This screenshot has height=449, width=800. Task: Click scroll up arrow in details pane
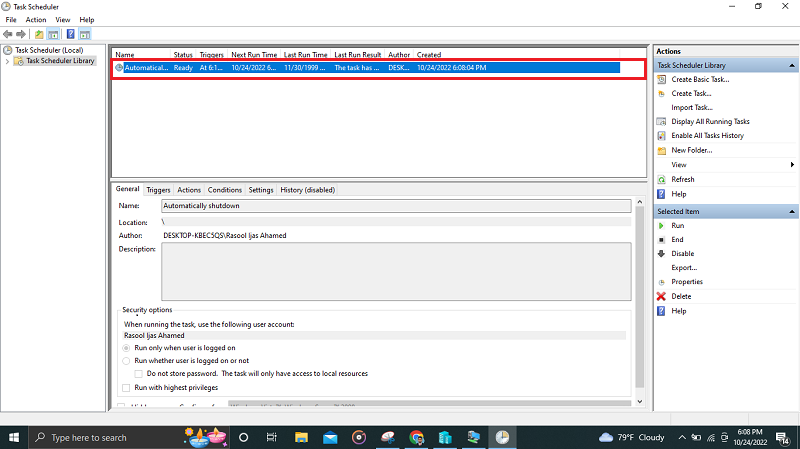(640, 203)
